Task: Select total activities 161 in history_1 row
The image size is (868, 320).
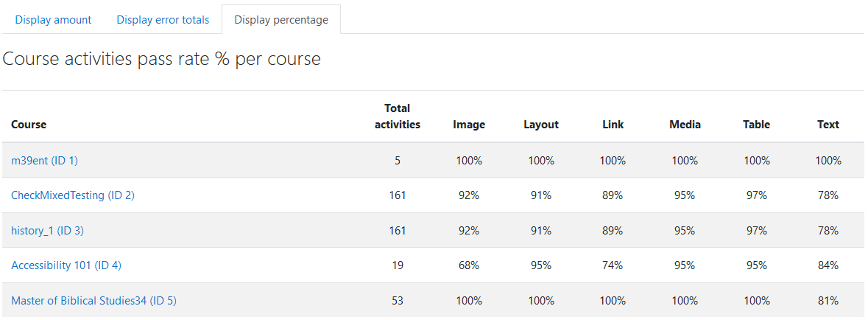Action: point(398,231)
